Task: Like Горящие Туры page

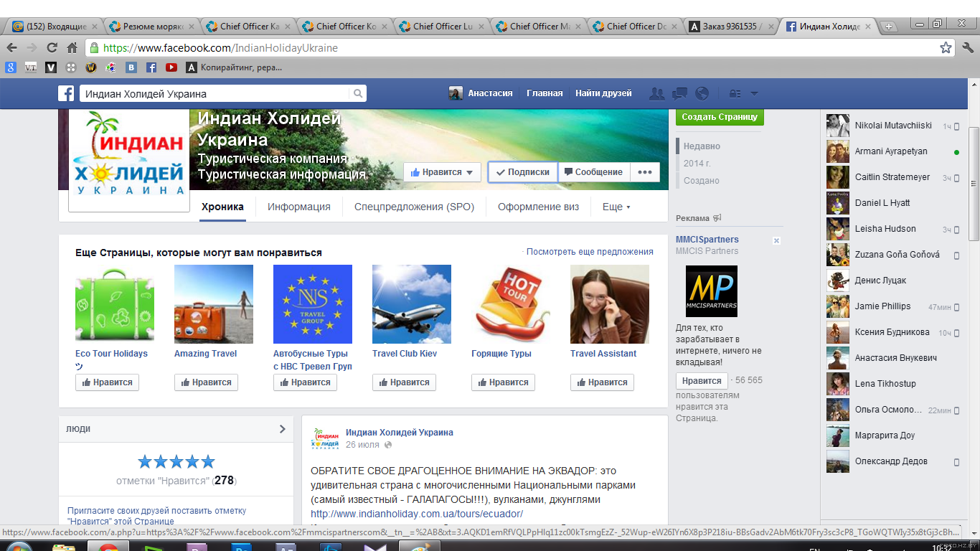Action: click(x=503, y=382)
